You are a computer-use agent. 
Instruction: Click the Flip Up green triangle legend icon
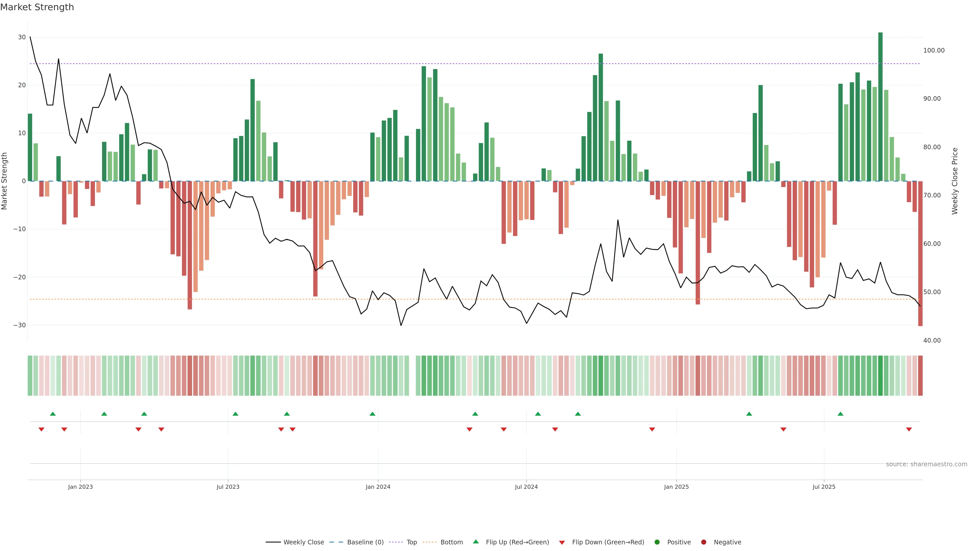click(x=475, y=542)
